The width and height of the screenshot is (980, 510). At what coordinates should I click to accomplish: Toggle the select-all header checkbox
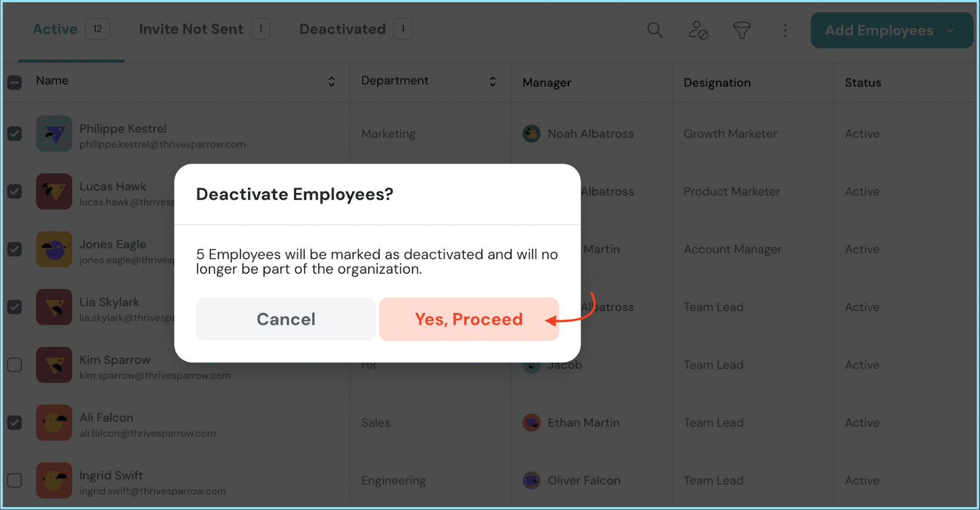15,82
